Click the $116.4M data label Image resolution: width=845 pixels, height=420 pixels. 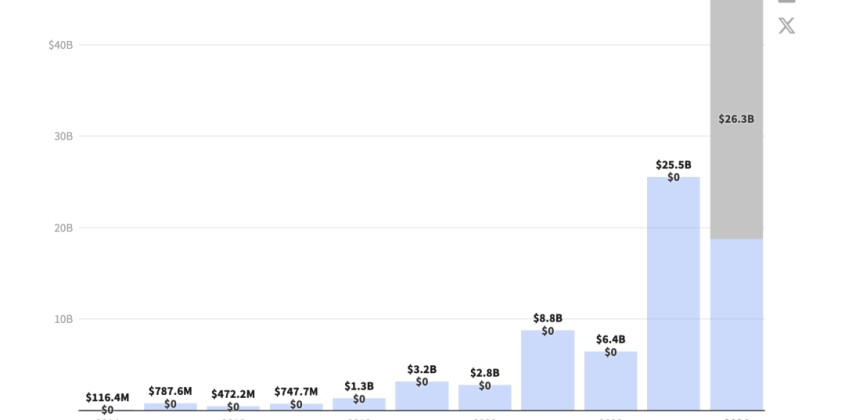click(x=107, y=397)
